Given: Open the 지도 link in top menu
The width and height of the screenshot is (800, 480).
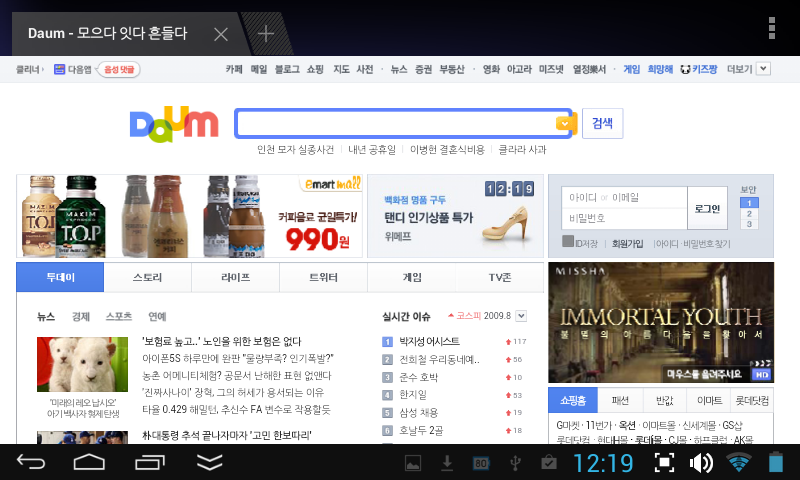Looking at the screenshot, I should click(341, 69).
